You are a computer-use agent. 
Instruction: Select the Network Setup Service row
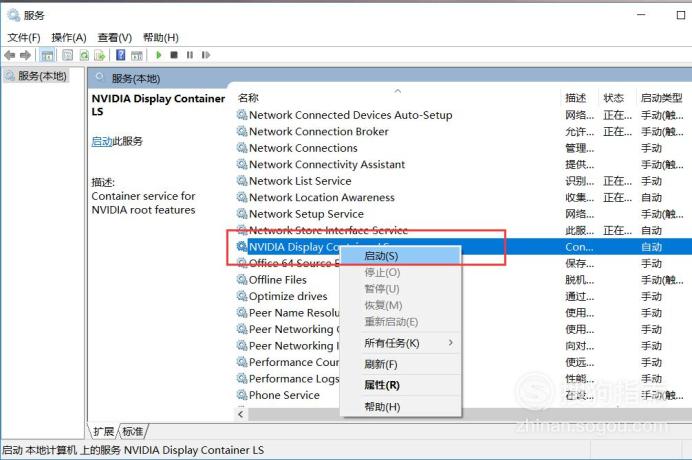pyautogui.click(x=463, y=214)
